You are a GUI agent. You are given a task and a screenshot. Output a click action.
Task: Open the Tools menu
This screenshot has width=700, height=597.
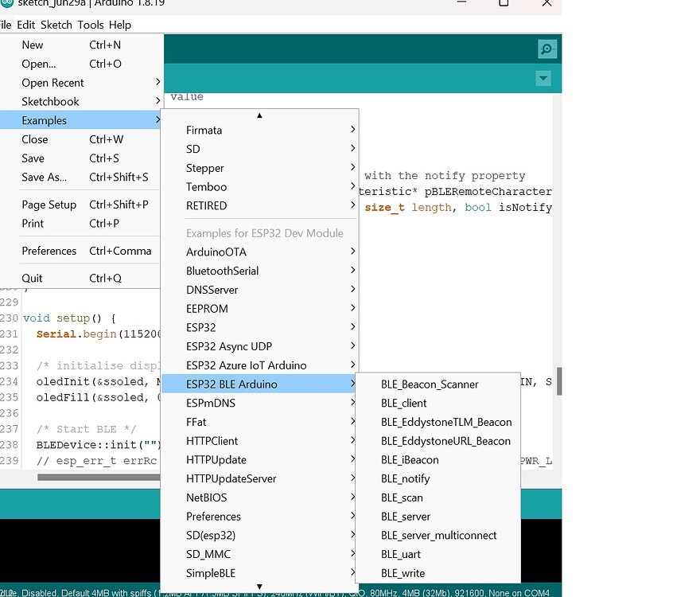(x=91, y=25)
